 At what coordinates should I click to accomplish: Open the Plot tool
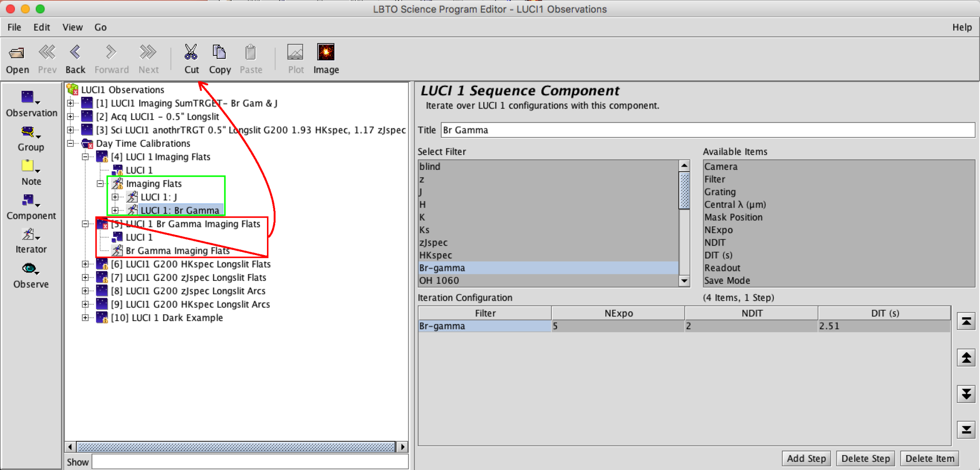click(x=295, y=52)
